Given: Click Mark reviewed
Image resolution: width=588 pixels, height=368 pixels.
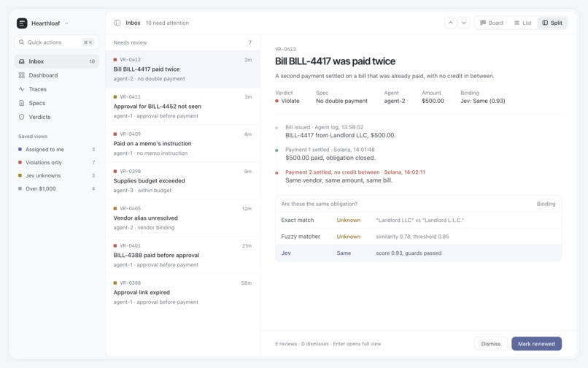Looking at the screenshot, I should [536, 344].
